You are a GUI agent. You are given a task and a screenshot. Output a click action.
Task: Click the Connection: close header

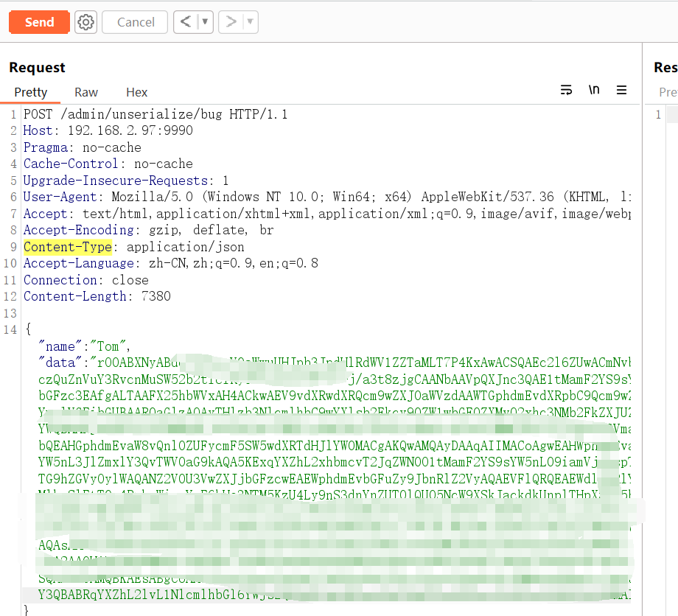point(86,280)
